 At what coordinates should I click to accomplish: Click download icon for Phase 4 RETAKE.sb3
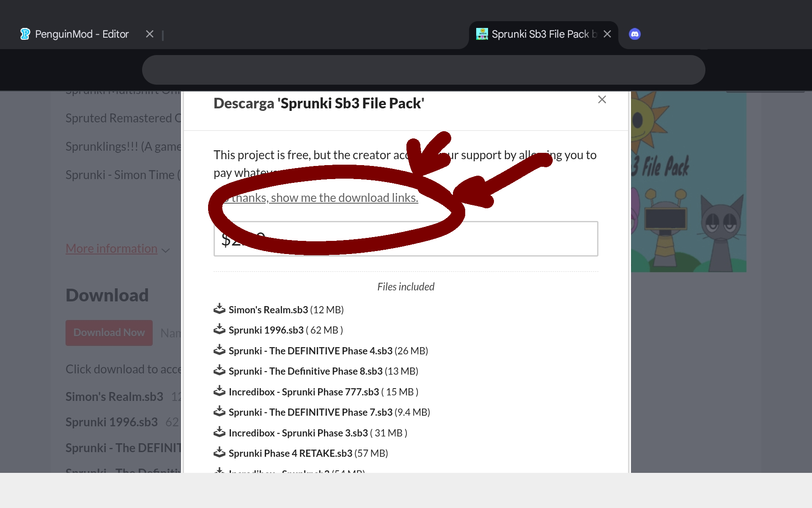[219, 453]
